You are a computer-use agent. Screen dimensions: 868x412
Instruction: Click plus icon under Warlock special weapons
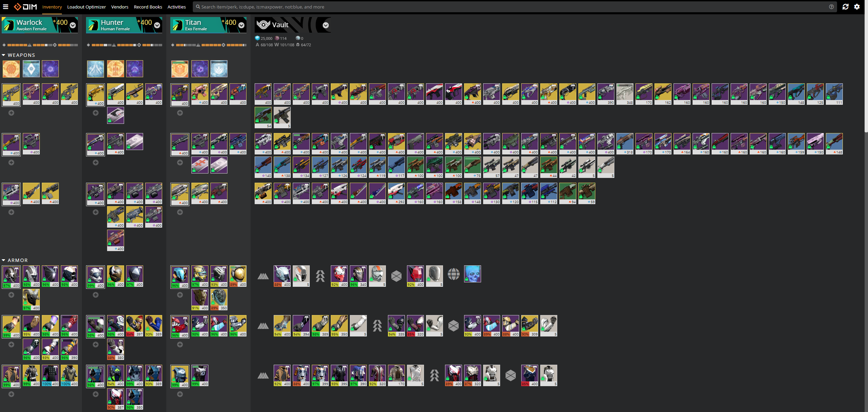[11, 163]
